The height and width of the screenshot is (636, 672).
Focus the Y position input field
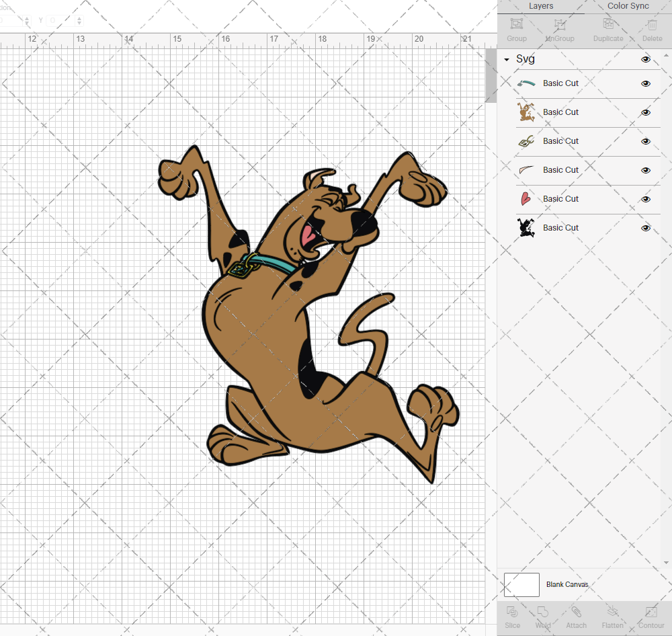click(x=60, y=20)
